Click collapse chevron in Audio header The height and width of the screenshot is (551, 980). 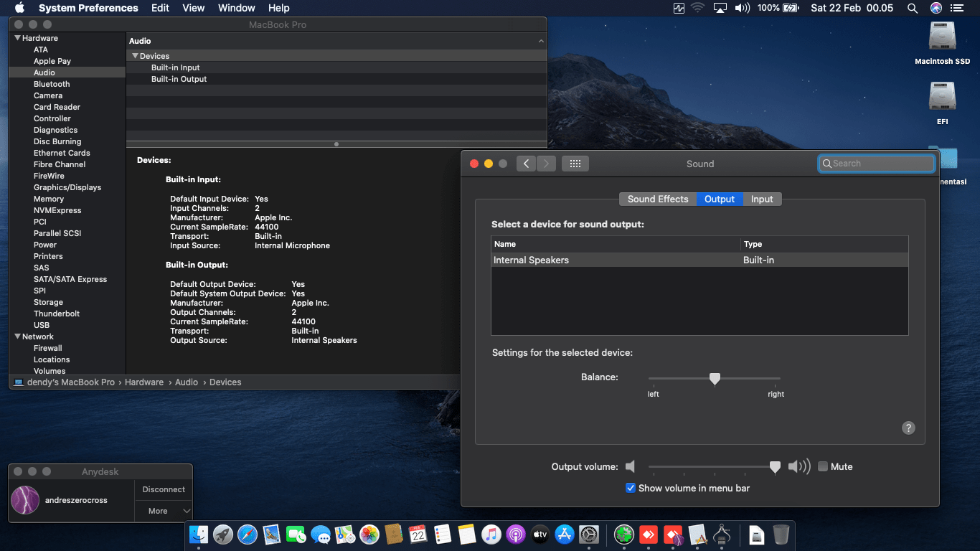[540, 42]
